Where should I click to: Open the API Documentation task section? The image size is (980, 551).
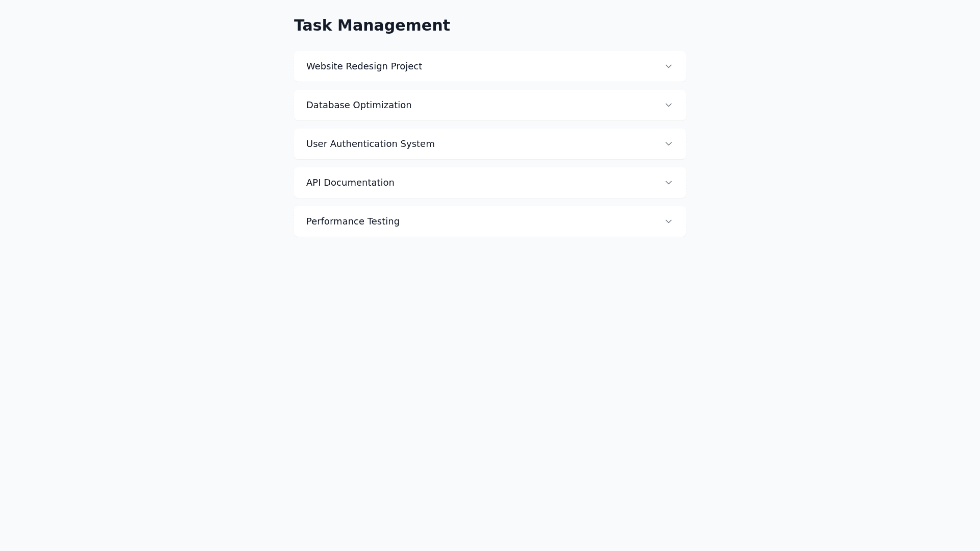[490, 183]
